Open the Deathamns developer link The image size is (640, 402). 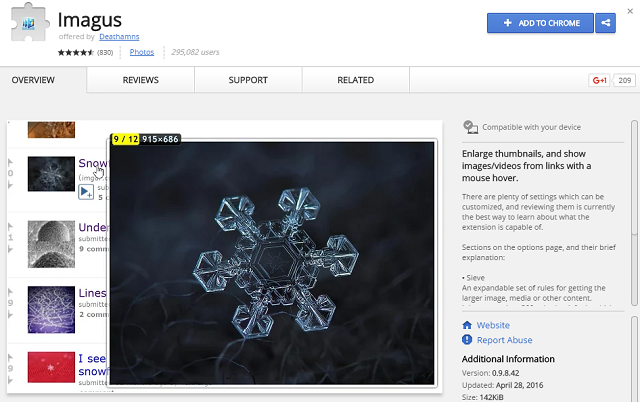click(119, 37)
